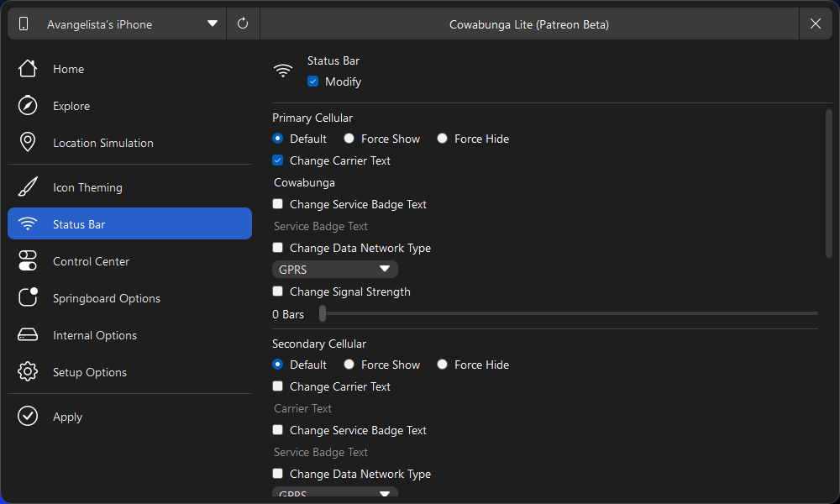This screenshot has width=840, height=504.
Task: Click Secondary Carrier Text input field
Action: pos(545,408)
